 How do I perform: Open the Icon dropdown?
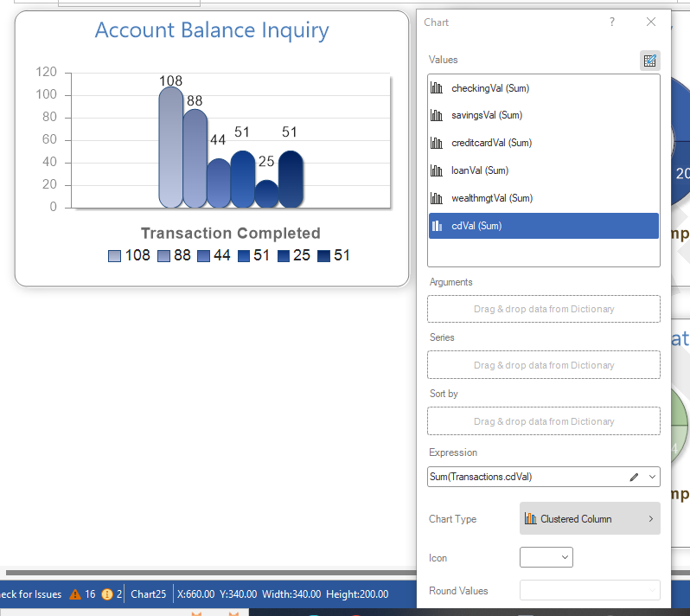click(x=546, y=557)
